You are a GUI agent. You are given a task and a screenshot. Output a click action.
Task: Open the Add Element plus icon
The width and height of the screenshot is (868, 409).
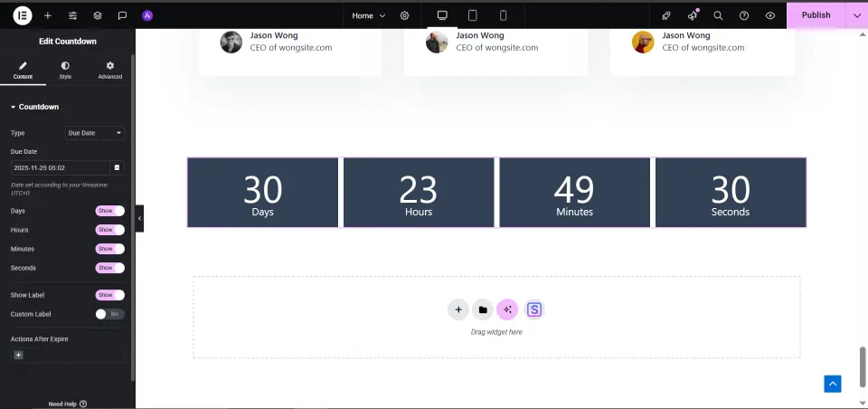point(48,15)
